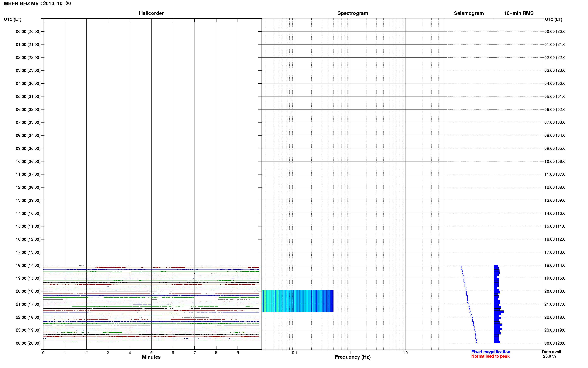Screen dimensions: 588x368
Task: Click the left '15:00 (11:00)' time label
Action: point(28,226)
